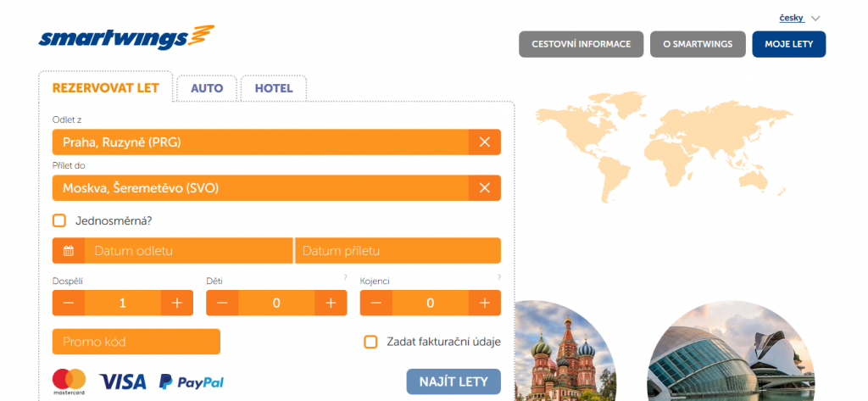This screenshot has height=401, width=868.
Task: Click the VISA payment logo
Action: (123, 382)
